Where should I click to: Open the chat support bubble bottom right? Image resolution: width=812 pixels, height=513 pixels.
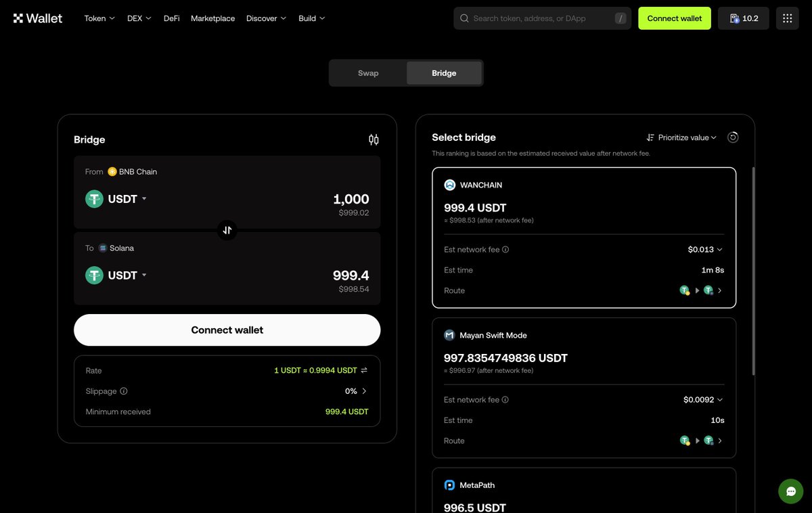(x=790, y=491)
